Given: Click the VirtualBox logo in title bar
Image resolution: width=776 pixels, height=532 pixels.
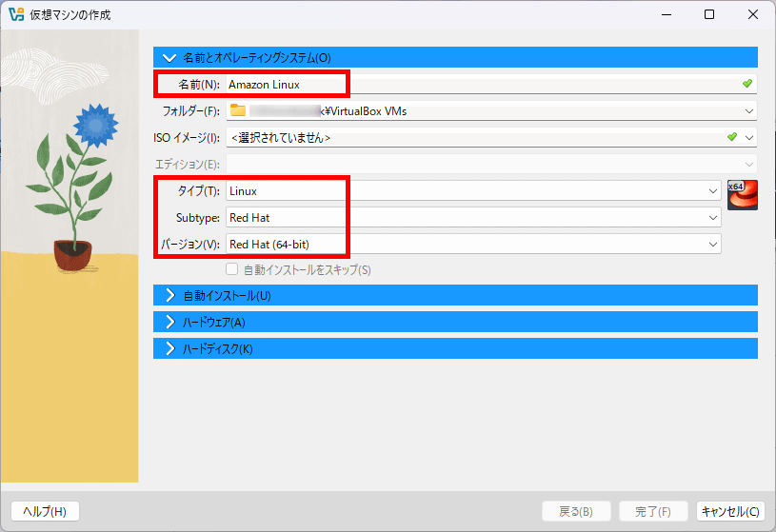Looking at the screenshot, I should point(16,14).
